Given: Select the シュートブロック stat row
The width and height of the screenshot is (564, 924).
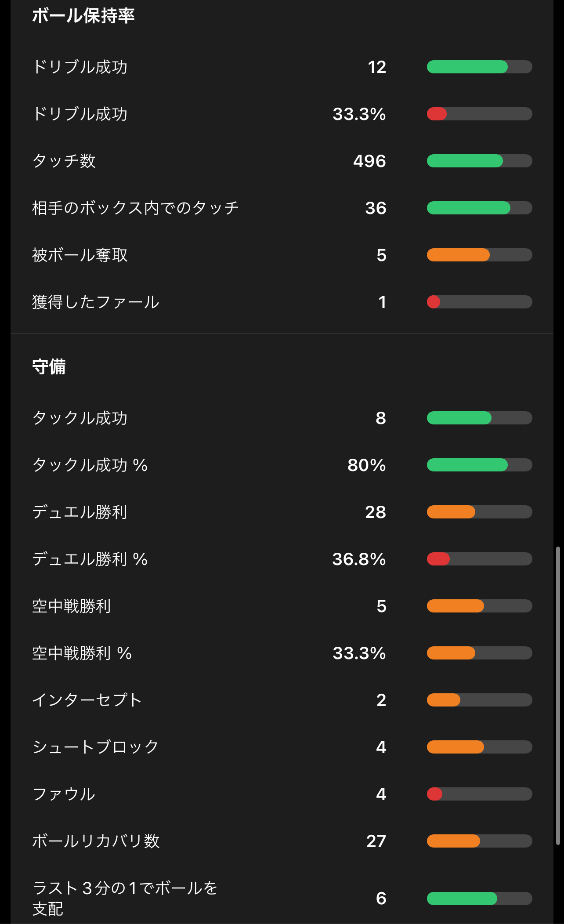Looking at the screenshot, I should pos(282,747).
